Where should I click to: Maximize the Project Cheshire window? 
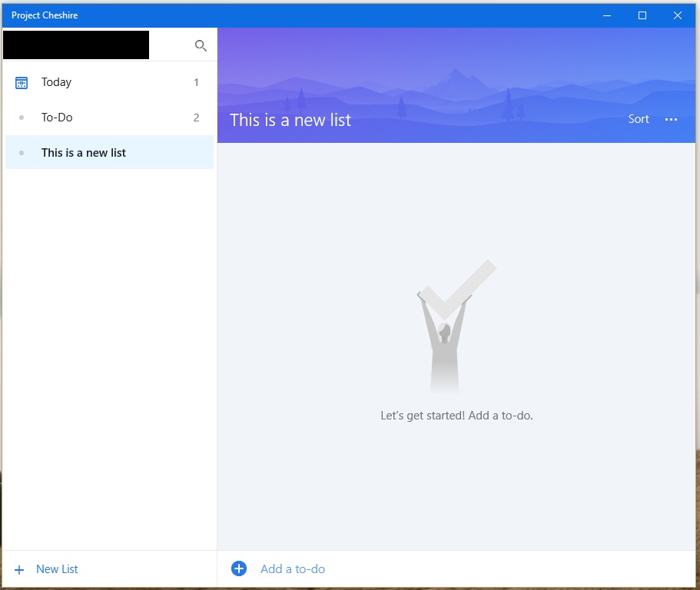[x=642, y=15]
